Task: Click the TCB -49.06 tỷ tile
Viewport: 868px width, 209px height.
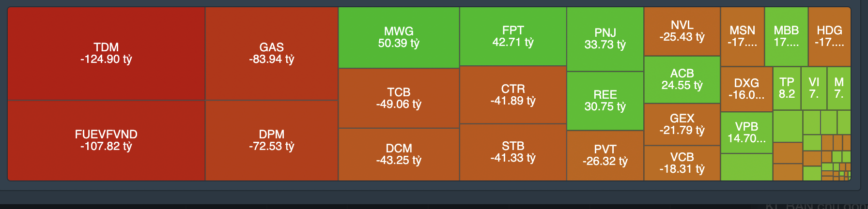Action: pos(399,98)
